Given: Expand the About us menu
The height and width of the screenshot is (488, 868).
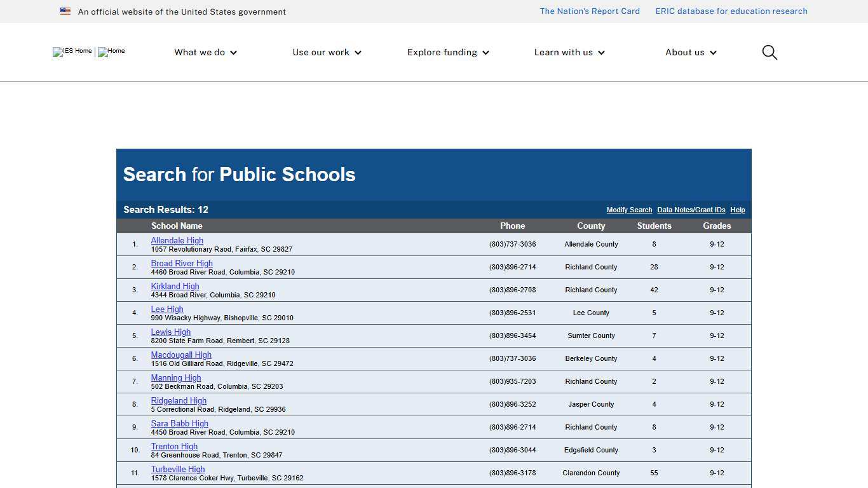Looking at the screenshot, I should [x=690, y=52].
